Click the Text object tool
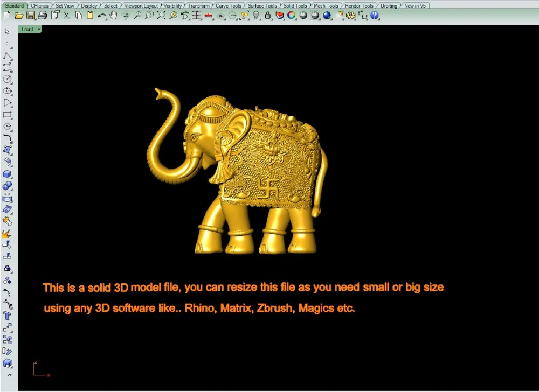The height and width of the screenshot is (392, 539). click(7, 316)
